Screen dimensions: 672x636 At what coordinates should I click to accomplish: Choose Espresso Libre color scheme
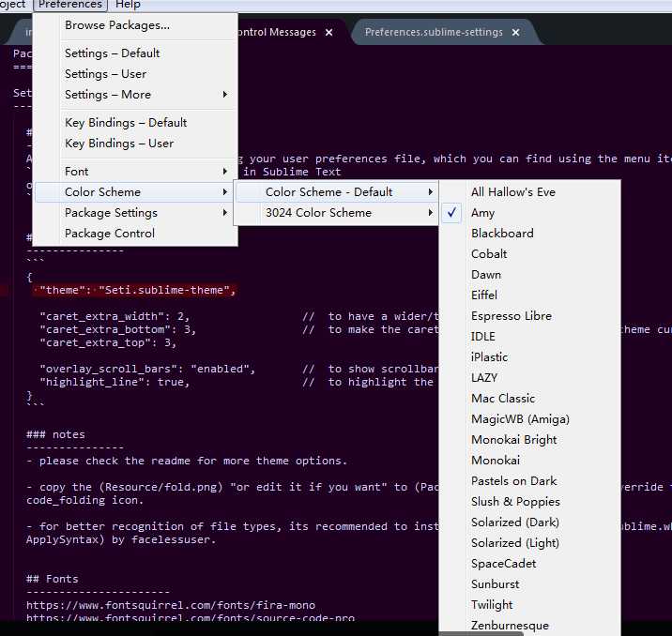pyautogui.click(x=529, y=315)
